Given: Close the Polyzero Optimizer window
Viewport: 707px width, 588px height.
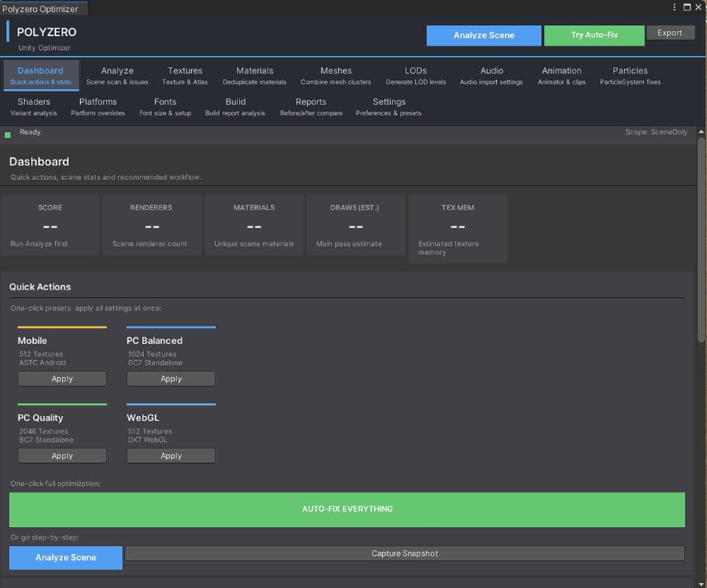Looking at the screenshot, I should click(698, 7).
